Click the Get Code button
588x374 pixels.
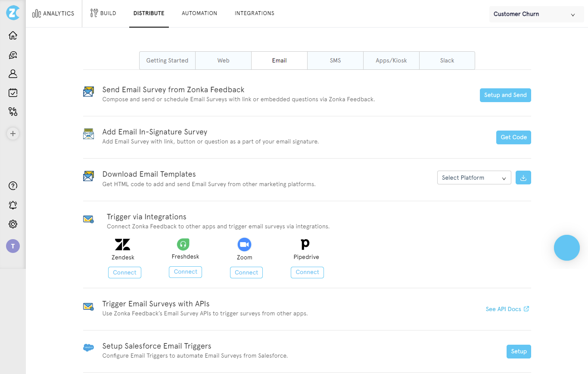coord(513,137)
